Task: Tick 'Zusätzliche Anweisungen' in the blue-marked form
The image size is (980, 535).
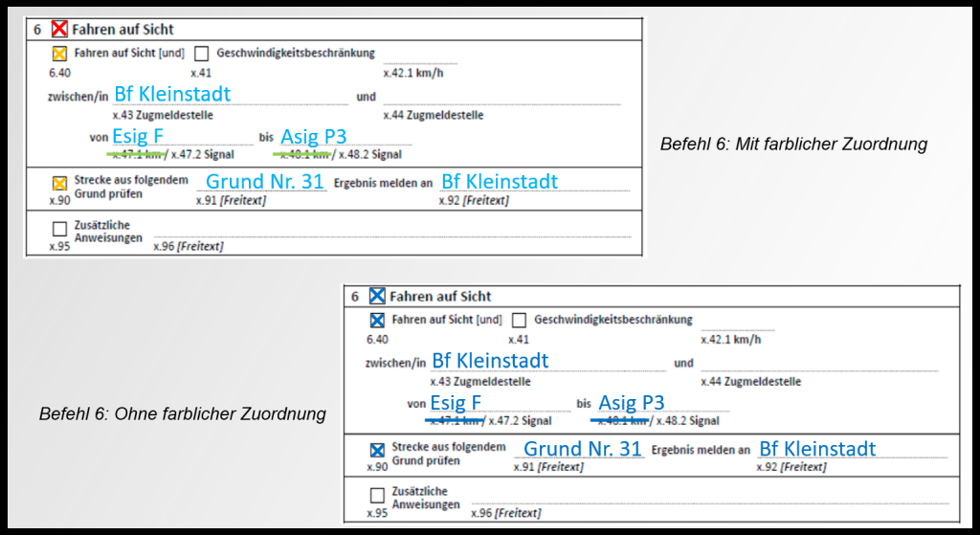Action: click(x=377, y=496)
